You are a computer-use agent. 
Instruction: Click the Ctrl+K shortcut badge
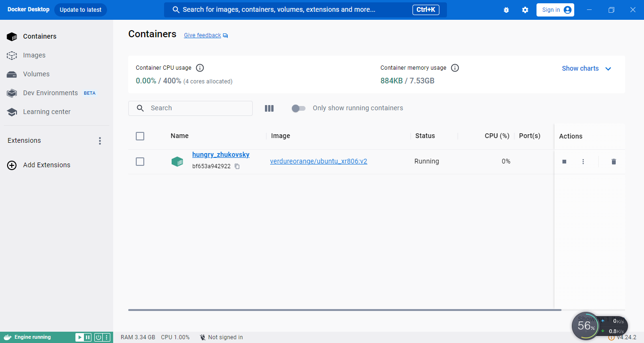click(x=426, y=10)
